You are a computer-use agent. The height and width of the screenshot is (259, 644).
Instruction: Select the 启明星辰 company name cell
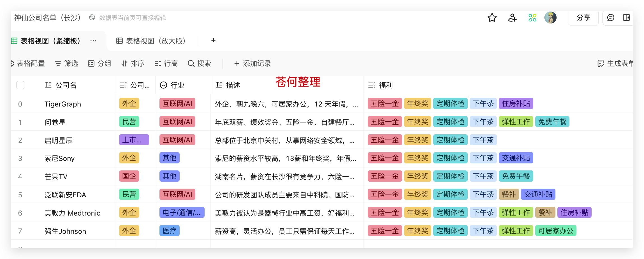click(x=59, y=140)
